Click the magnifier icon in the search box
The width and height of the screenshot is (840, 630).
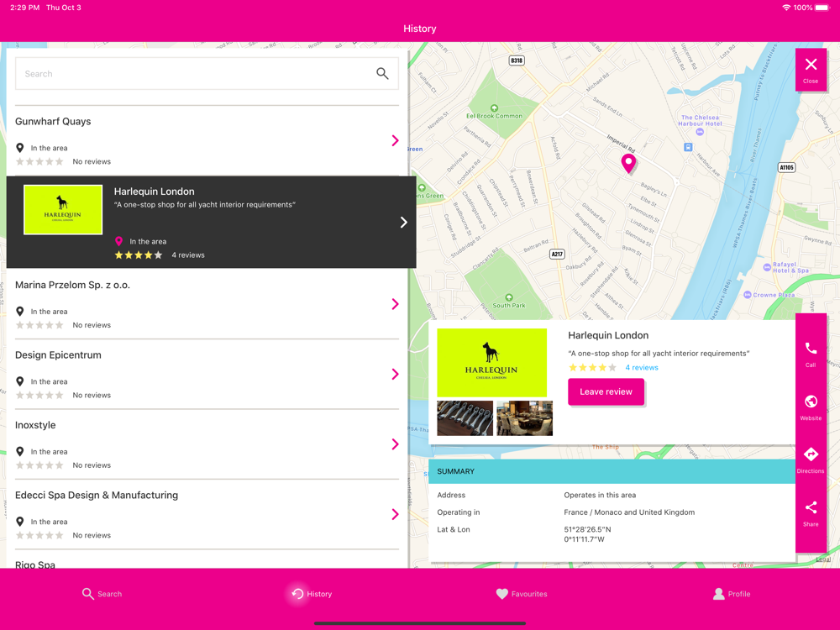point(382,73)
